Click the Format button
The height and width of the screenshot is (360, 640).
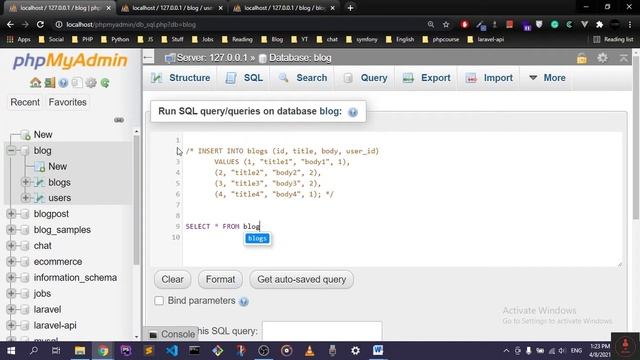pyautogui.click(x=220, y=280)
